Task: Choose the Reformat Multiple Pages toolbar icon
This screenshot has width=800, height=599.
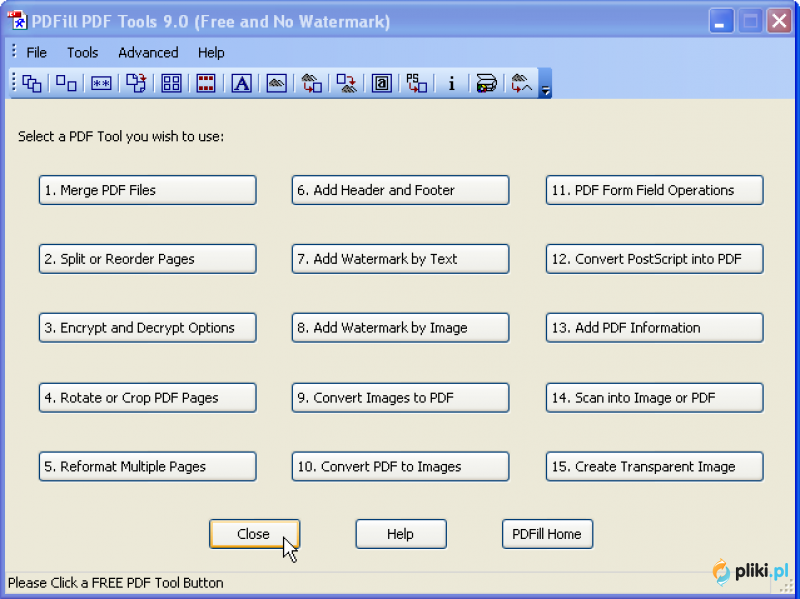Action: tap(171, 83)
